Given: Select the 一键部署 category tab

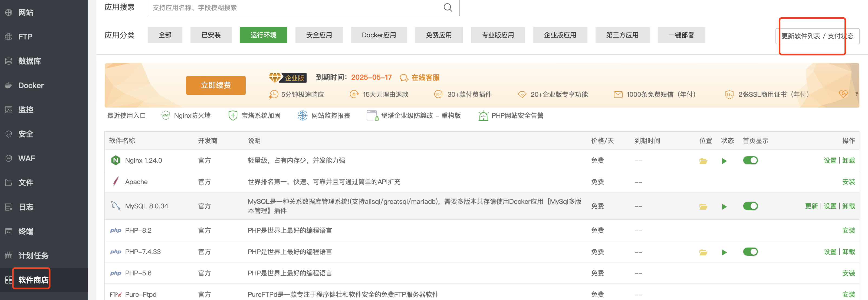Looking at the screenshot, I should (681, 35).
